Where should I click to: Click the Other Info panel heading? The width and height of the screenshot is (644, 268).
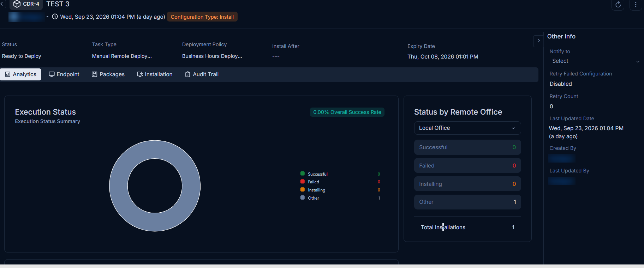click(561, 36)
